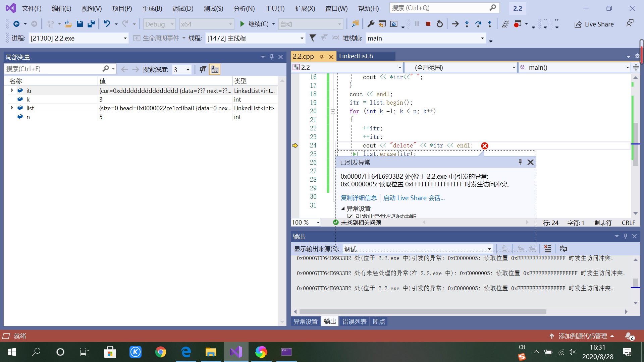Open the 文件(F) menu
The width and height of the screenshot is (644, 362).
32,8
